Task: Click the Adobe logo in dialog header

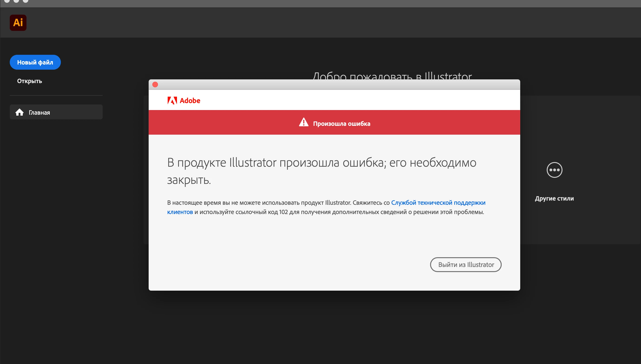Action: point(184,101)
